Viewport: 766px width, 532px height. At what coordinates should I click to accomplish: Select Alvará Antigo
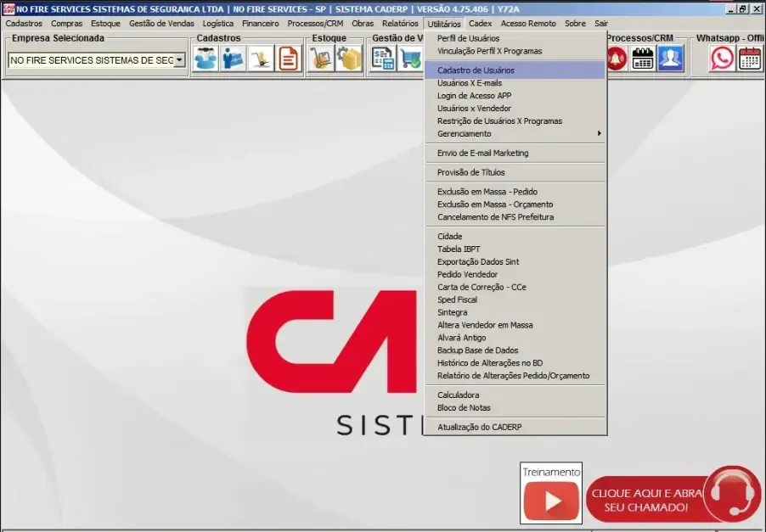point(515,338)
